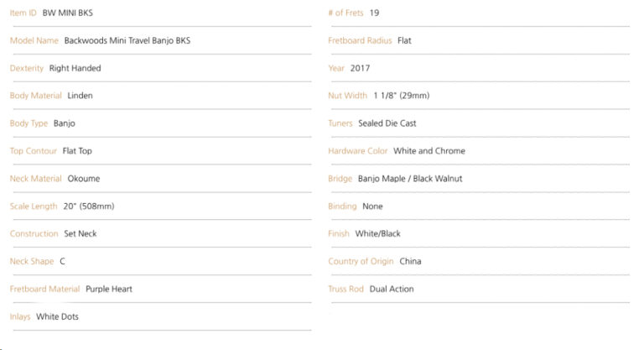This screenshot has width=644, height=350.
Task: Click the Top Contour label
Action: (34, 151)
